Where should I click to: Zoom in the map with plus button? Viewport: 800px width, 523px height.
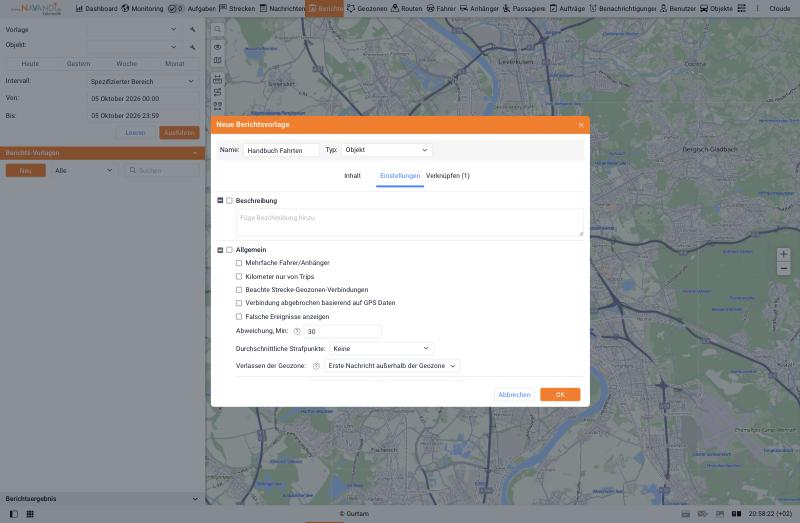[783, 254]
